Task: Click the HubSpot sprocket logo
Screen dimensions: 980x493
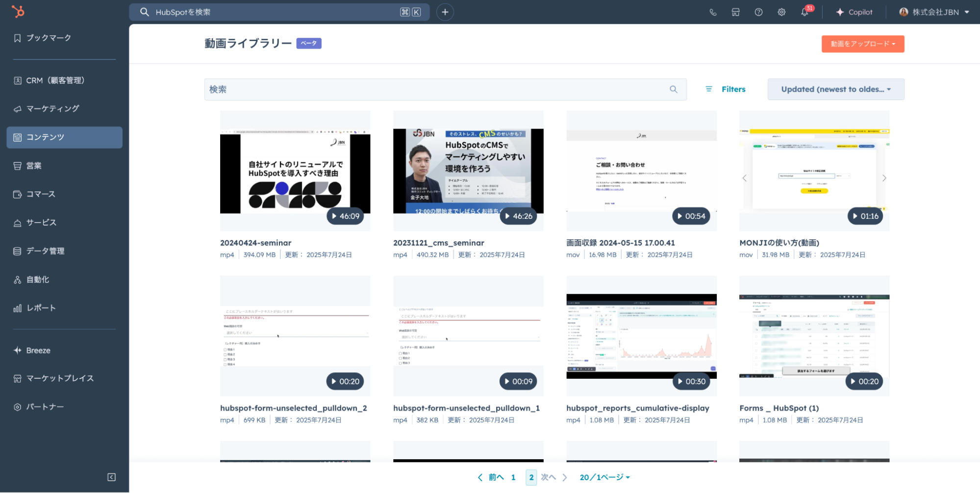Action: tap(18, 11)
